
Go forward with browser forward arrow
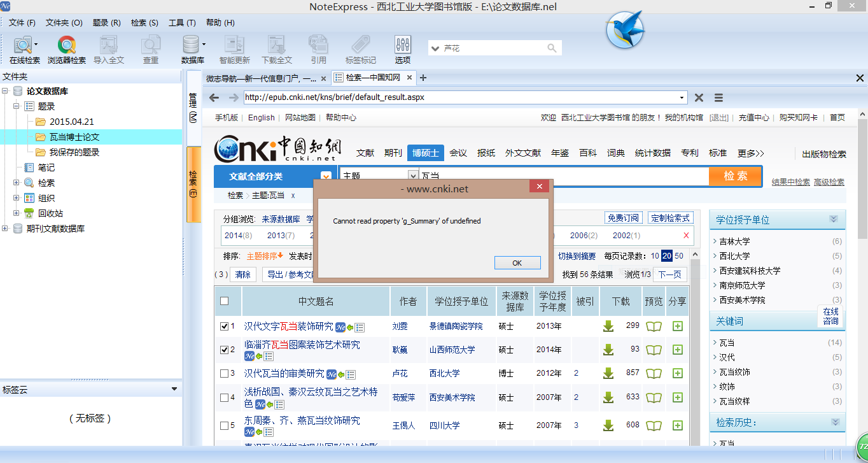click(x=234, y=97)
